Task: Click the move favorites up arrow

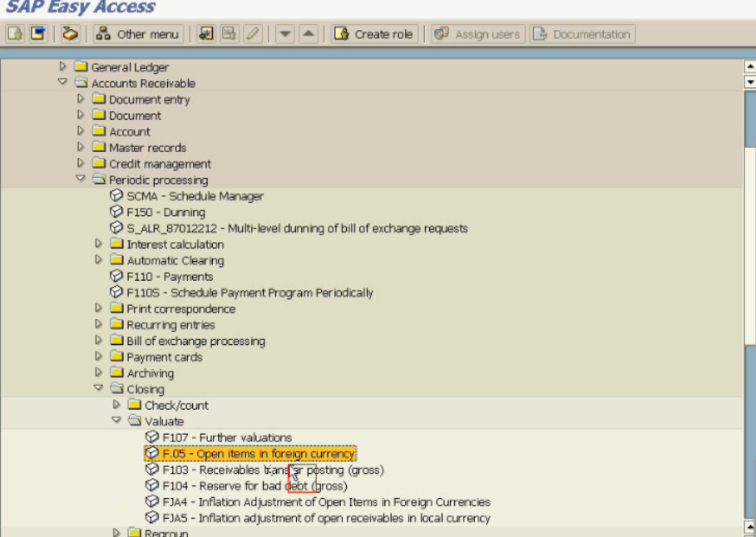Action: (308, 34)
